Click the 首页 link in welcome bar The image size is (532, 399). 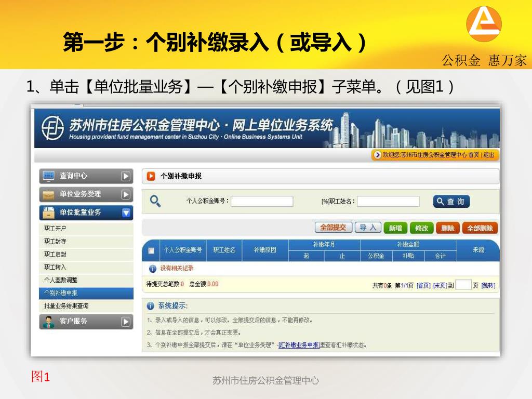pos(474,155)
